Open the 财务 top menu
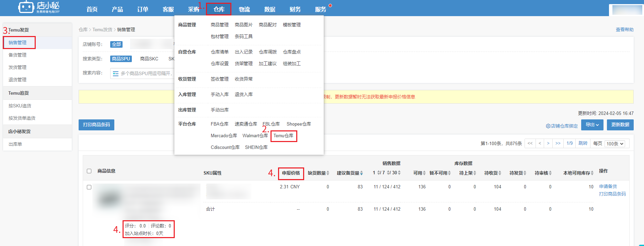 (295, 9)
